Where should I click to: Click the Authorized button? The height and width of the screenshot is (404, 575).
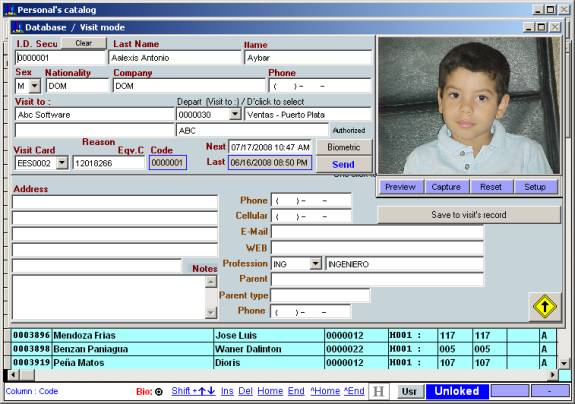349,131
